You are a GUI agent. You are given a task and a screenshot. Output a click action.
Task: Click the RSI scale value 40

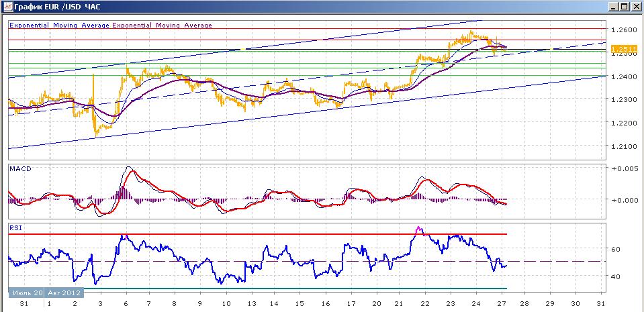[617, 276]
